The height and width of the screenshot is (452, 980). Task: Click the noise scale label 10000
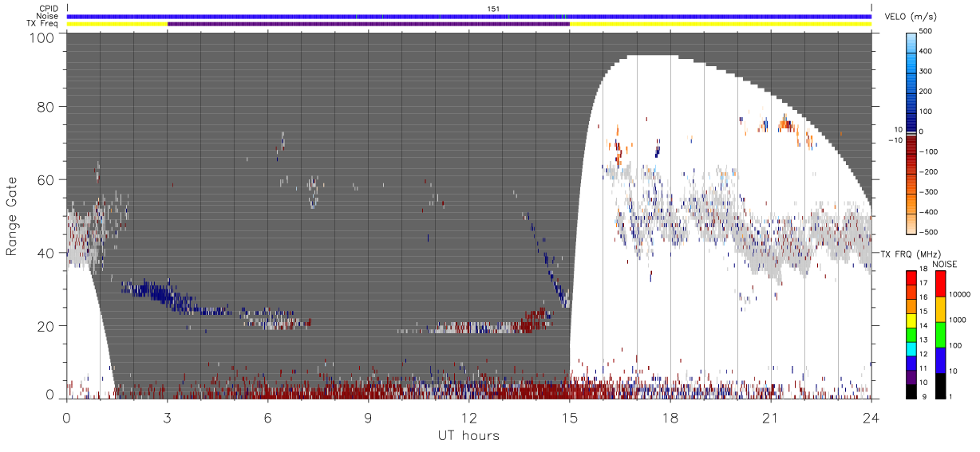[959, 294]
